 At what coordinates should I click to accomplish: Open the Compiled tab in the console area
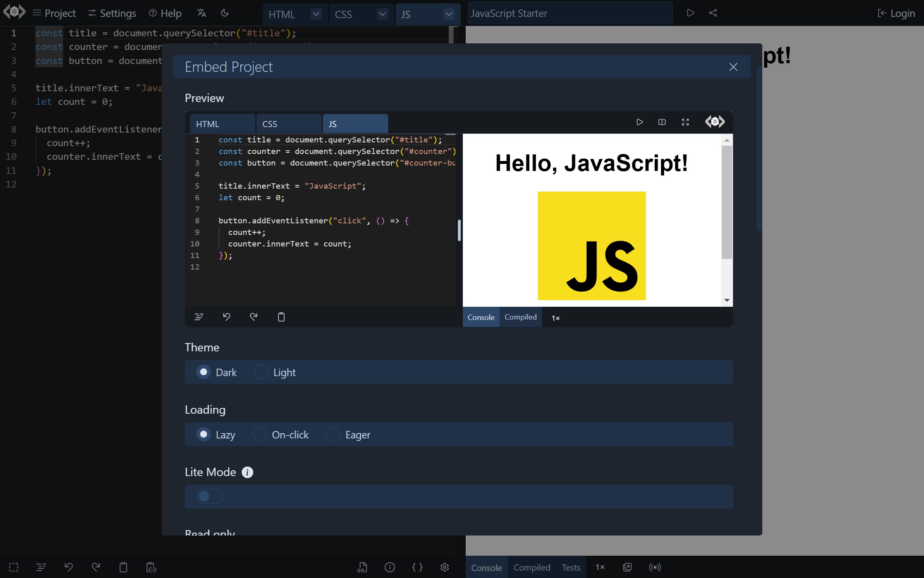[x=521, y=317]
